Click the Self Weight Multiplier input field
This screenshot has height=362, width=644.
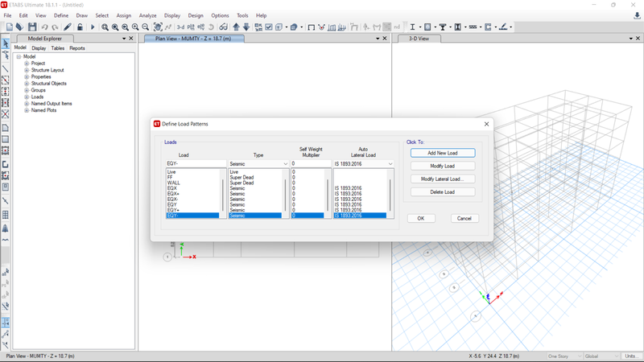tap(311, 164)
